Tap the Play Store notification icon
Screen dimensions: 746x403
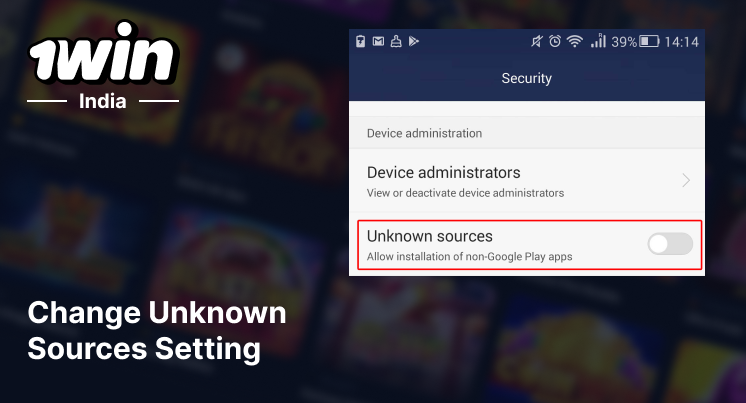pyautogui.click(x=414, y=41)
